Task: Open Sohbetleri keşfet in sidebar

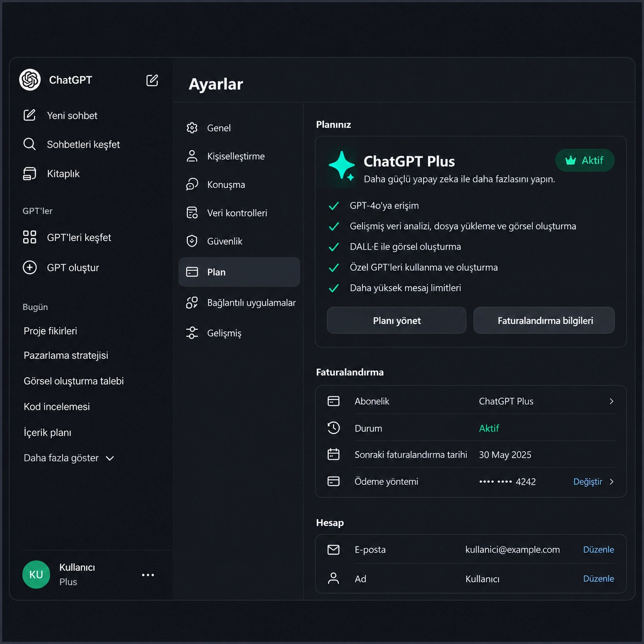Action: tap(72, 144)
